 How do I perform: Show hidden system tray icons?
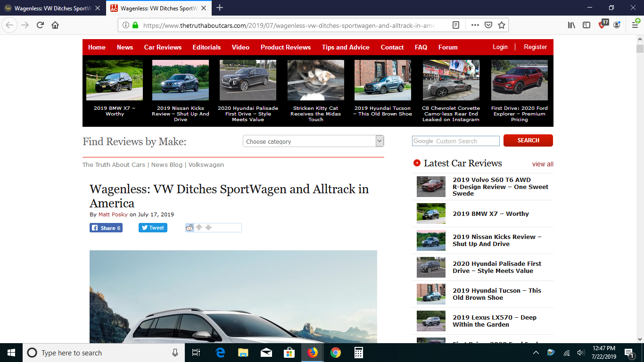(536, 353)
